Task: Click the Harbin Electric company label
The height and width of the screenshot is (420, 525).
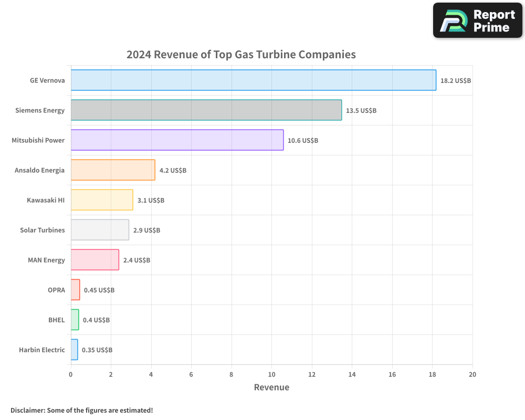Action: coord(41,350)
